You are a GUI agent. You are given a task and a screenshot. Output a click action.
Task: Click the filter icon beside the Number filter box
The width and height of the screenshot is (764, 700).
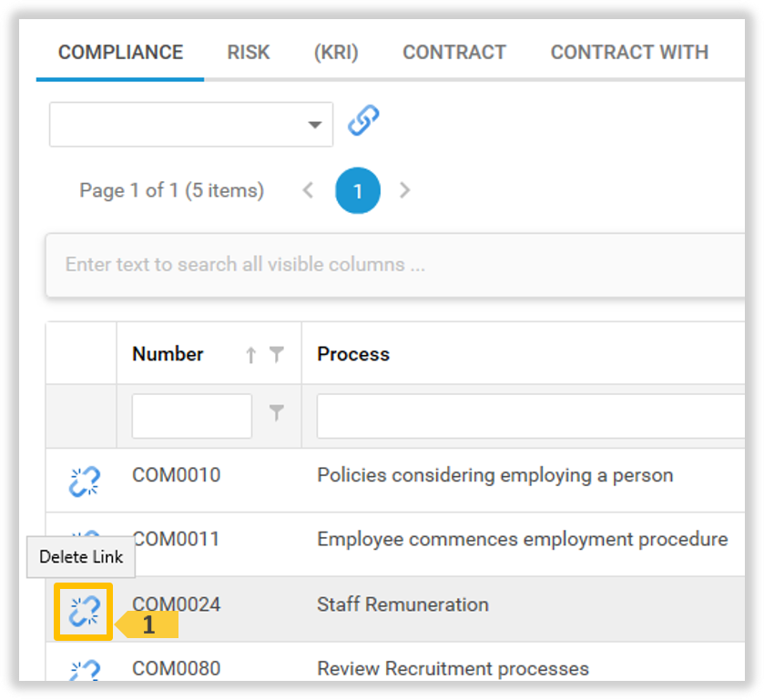(x=277, y=414)
